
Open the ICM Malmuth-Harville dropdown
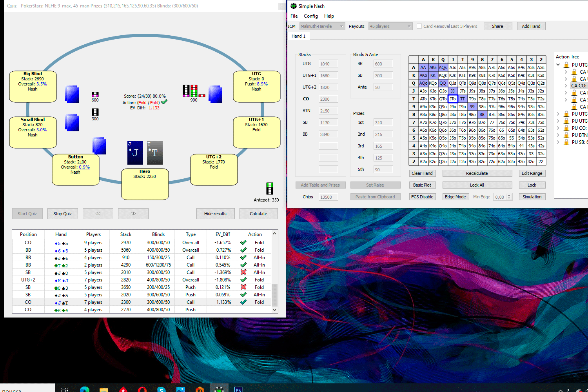(322, 26)
